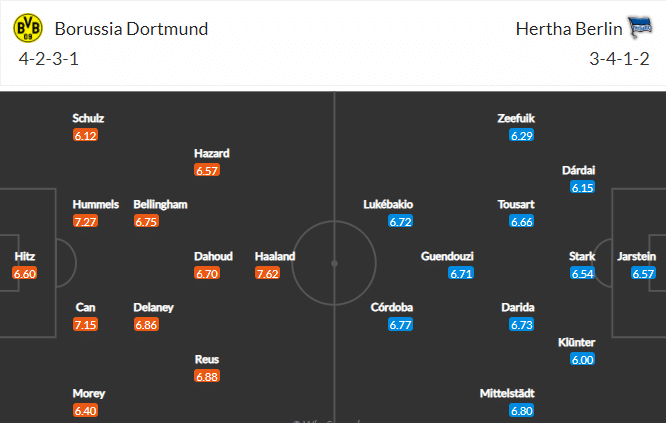Select Hazard's 6.57 rating badge
Viewport: 666px width, 423px height.
[206, 170]
